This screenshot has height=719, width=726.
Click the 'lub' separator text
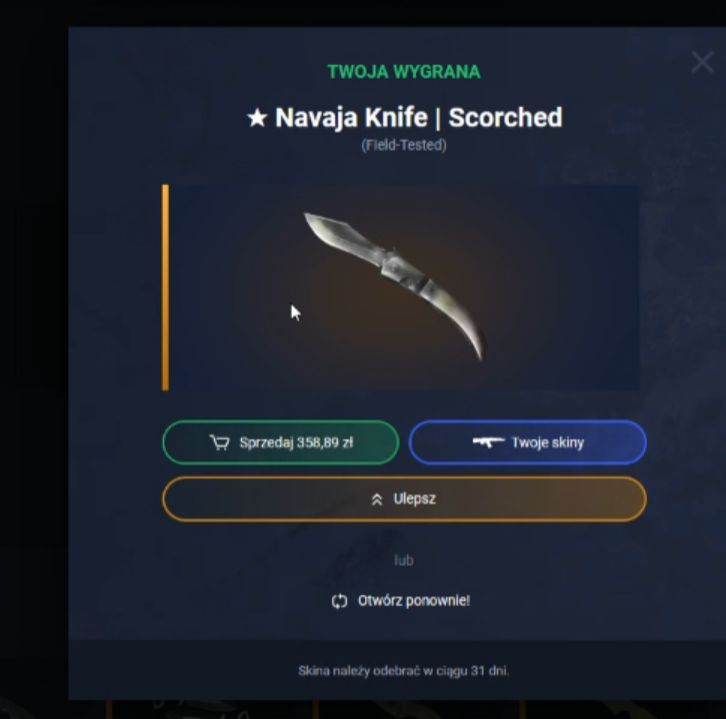[x=404, y=560]
